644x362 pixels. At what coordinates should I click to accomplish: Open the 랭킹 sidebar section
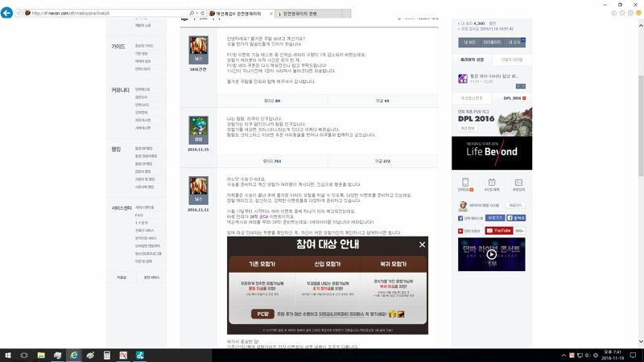click(116, 149)
